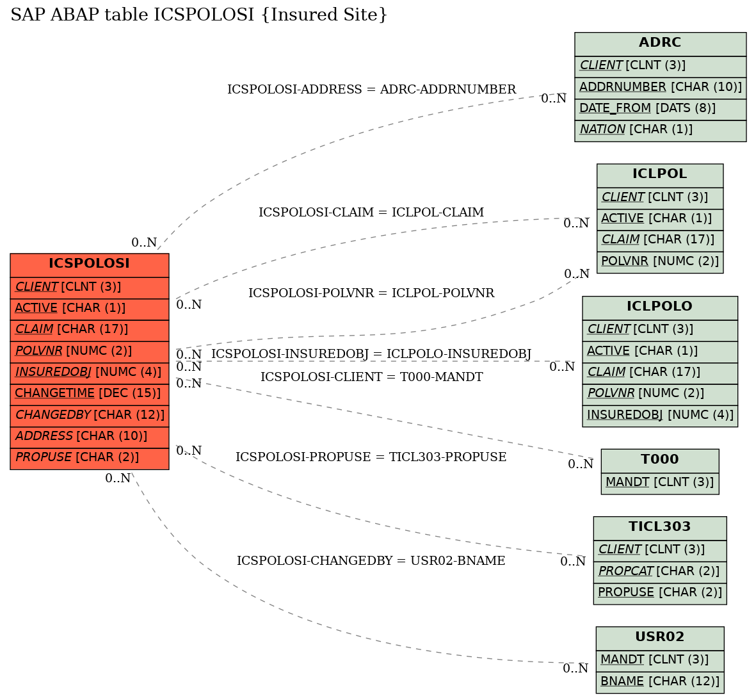Click DATE_FROM [DATS (8)] in ADRC
The height and width of the screenshot is (700, 756).
[x=660, y=109]
